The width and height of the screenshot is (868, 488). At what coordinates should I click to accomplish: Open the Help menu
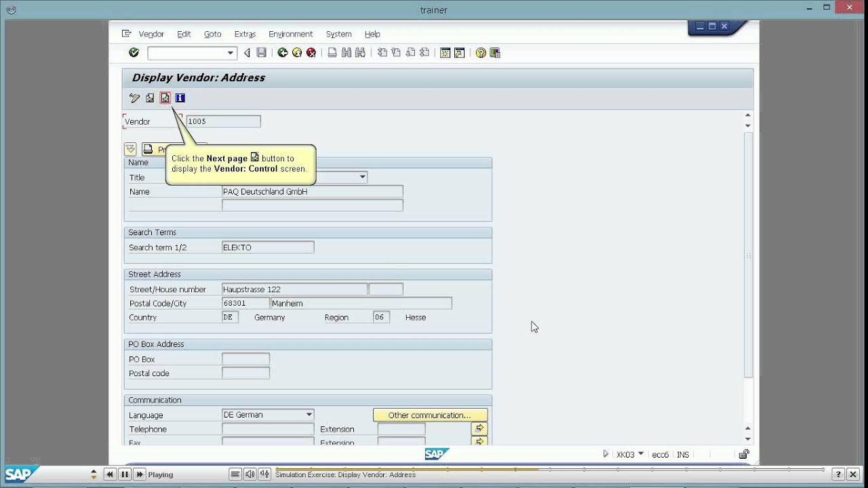[x=372, y=34]
